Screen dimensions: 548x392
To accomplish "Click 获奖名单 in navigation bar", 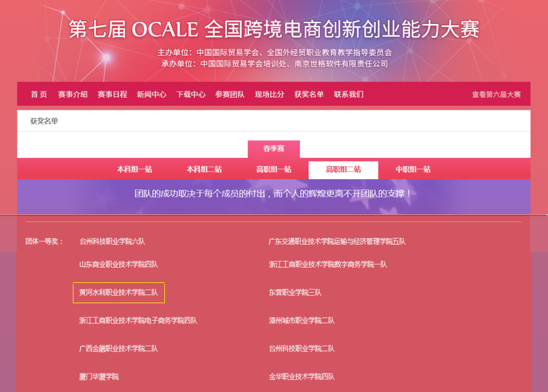I will [309, 94].
